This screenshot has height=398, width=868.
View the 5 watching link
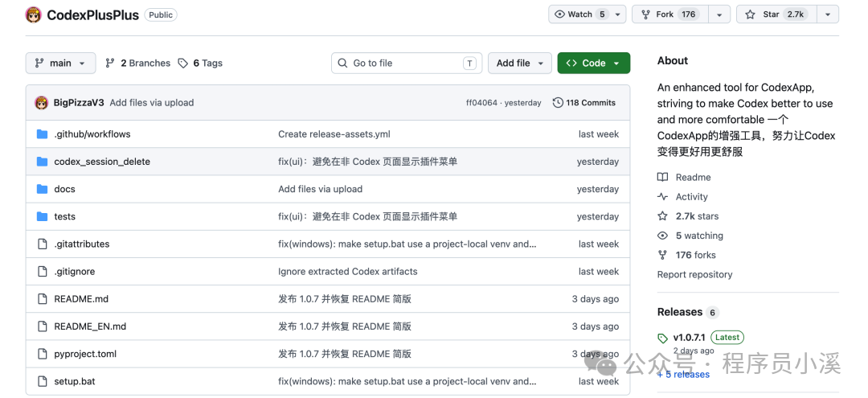point(690,236)
